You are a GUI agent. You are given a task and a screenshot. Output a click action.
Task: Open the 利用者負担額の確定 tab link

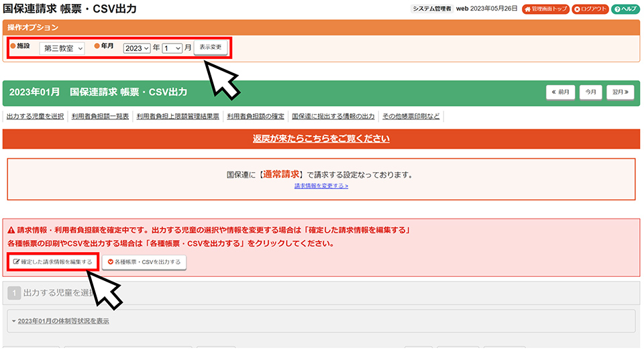[x=256, y=117]
